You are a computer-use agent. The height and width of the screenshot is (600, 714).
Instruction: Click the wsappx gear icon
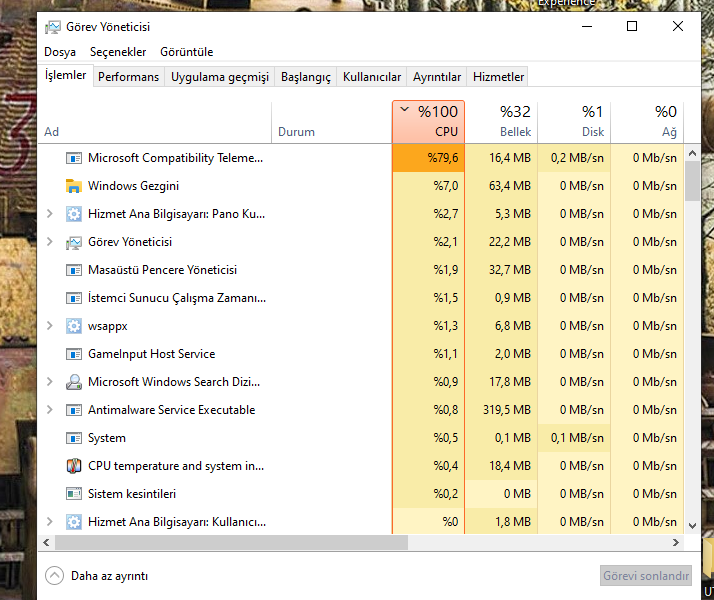click(x=74, y=326)
